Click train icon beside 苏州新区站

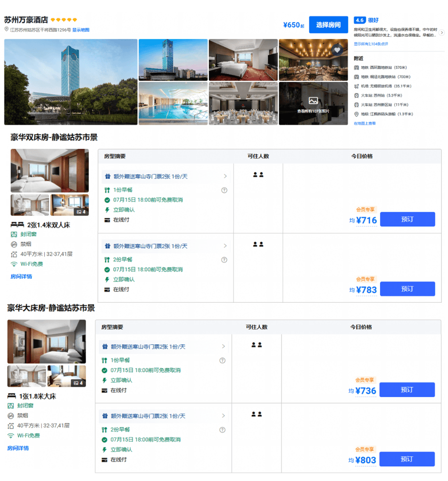click(356, 105)
